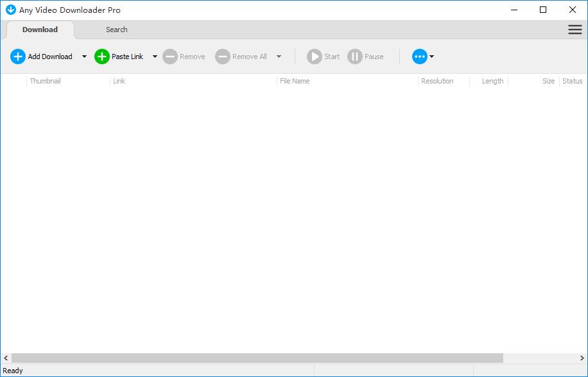588x377 pixels.
Task: Click the app logo in title bar
Action: tap(11, 10)
